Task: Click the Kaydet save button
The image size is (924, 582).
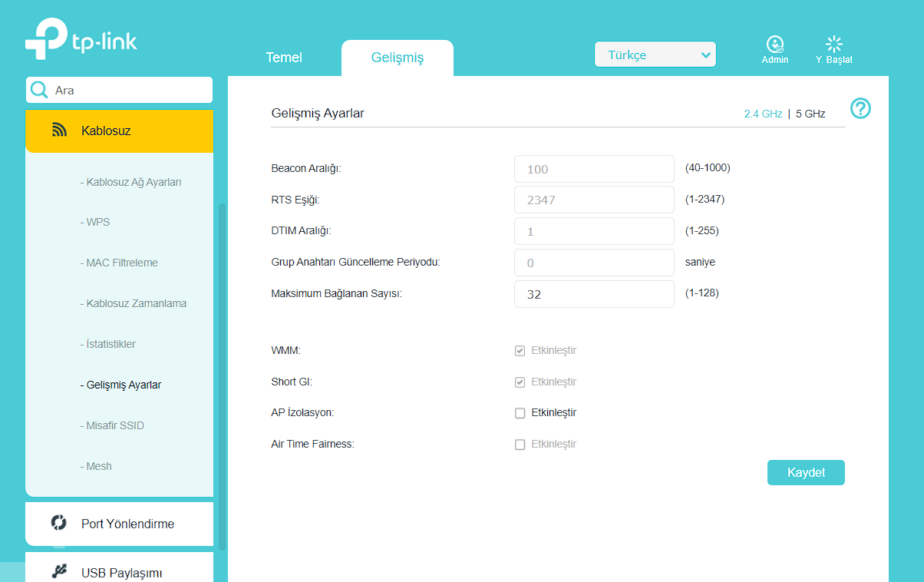Action: point(806,473)
